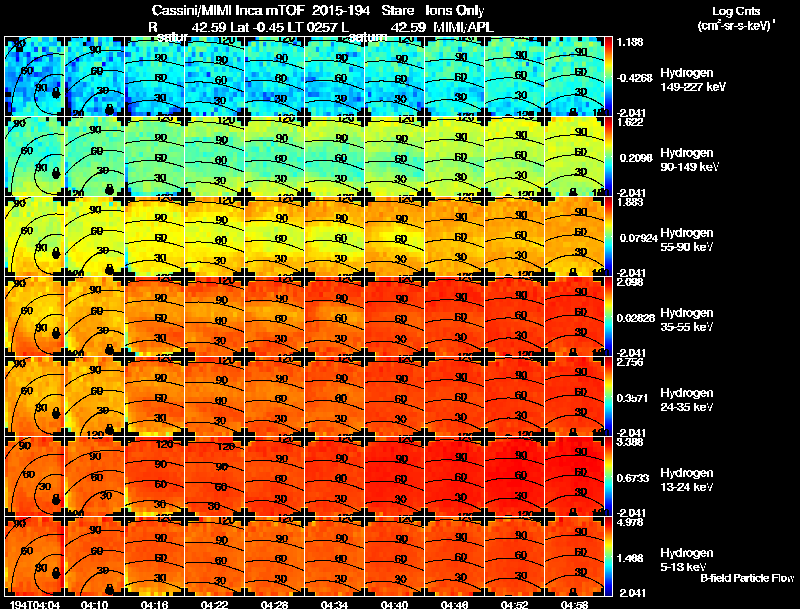Click the Saturn marker in 13-24 keV 04:04 panel
The height and width of the screenshot is (609, 800).
(56, 499)
